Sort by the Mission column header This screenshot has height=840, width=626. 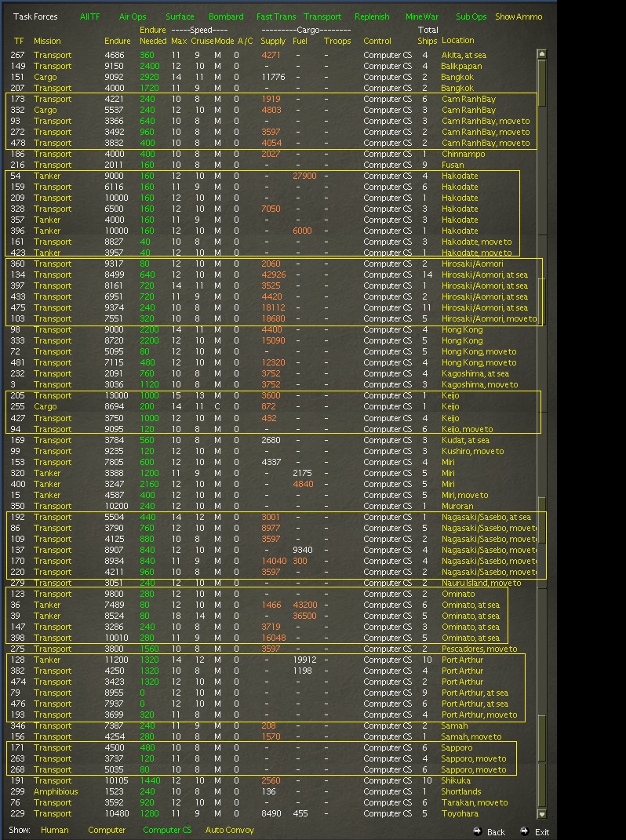[x=47, y=41]
